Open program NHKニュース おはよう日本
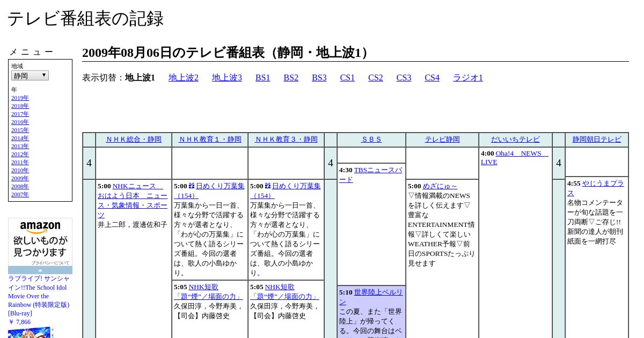Viewport: 644px width, 338px height. (x=132, y=201)
